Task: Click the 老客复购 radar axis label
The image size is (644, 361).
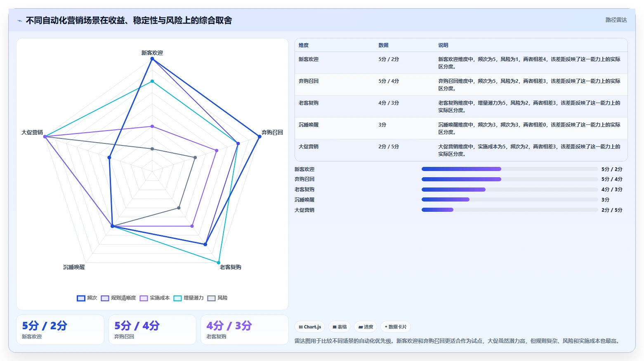Action: [231, 267]
